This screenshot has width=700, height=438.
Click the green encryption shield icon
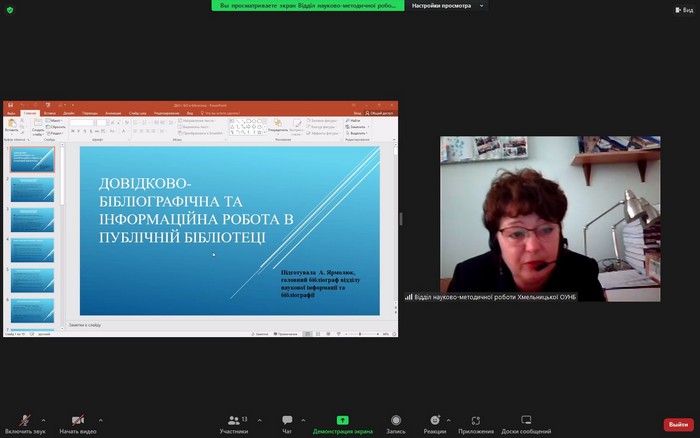9,9
